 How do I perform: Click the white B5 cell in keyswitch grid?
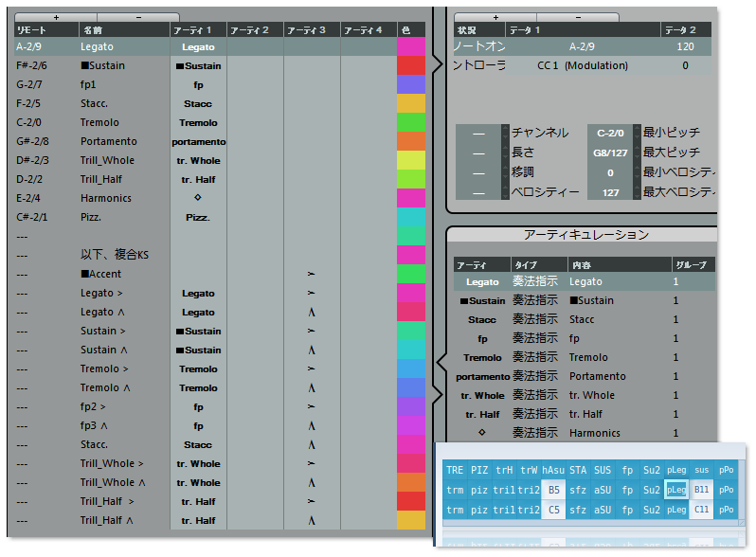click(x=553, y=490)
